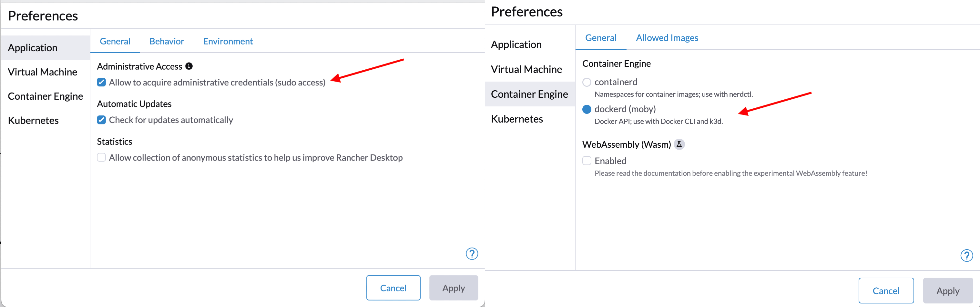Open the Environment tab

pos(228,41)
